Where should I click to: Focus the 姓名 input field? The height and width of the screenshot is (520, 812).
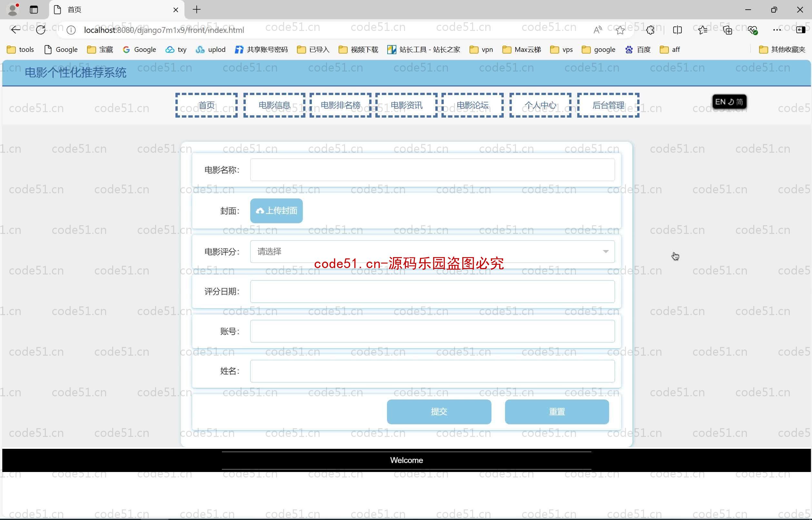click(x=432, y=371)
